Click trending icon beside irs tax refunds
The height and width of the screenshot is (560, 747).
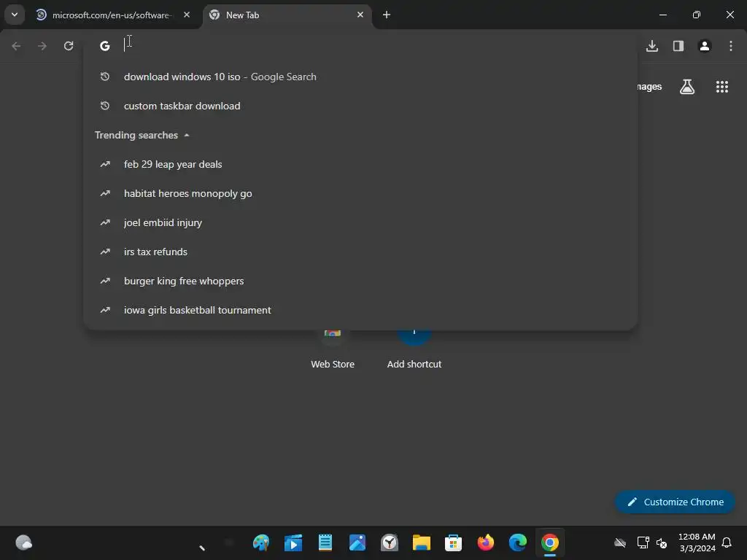coord(105,252)
